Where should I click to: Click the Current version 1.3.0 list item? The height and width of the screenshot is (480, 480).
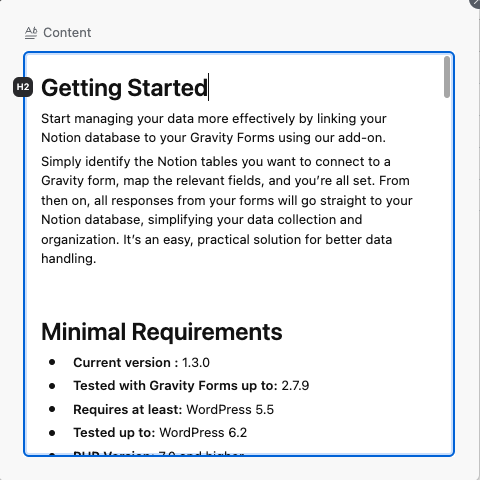[141, 363]
